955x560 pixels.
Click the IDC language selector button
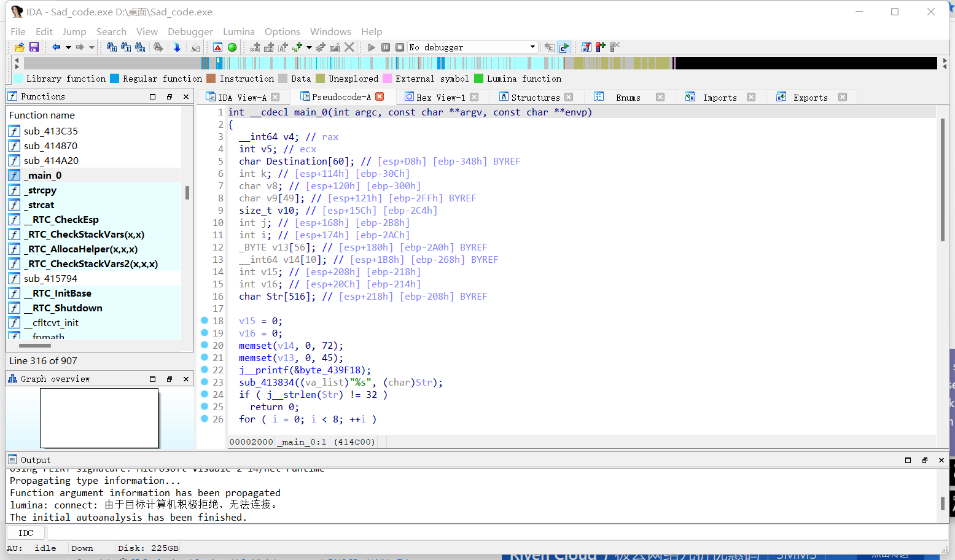[26, 532]
